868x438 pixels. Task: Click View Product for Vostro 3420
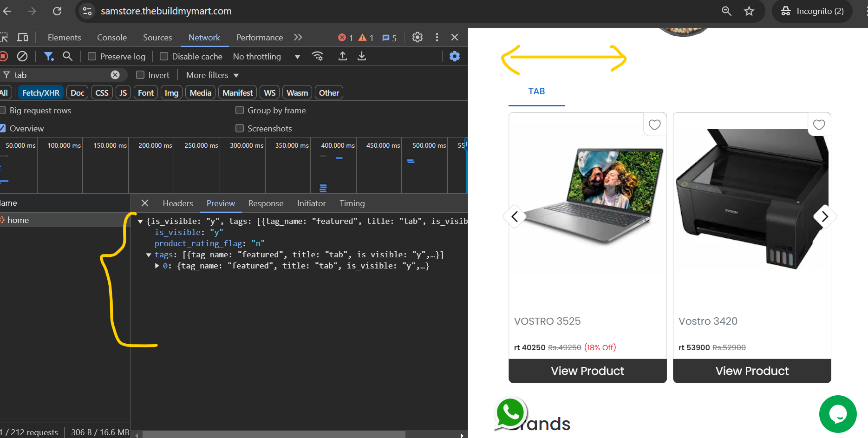752,371
